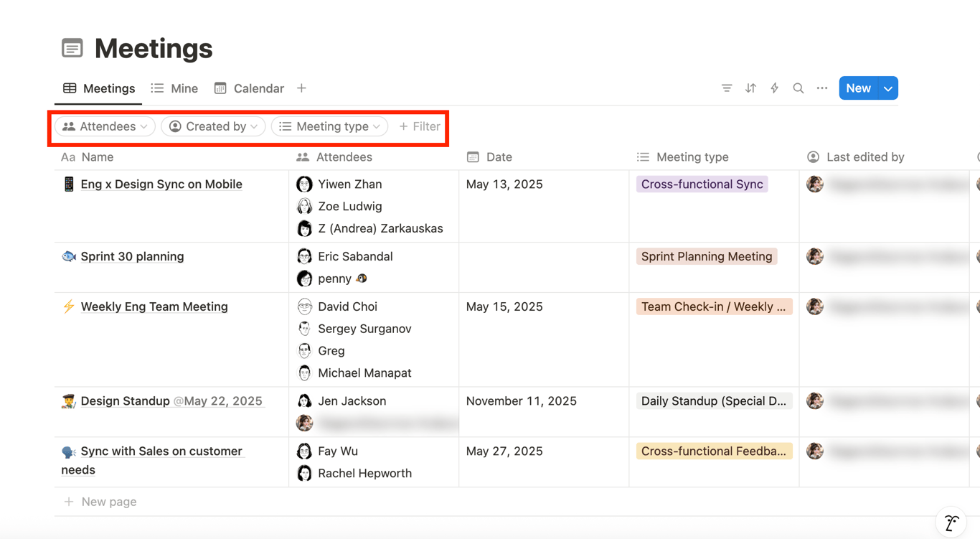The width and height of the screenshot is (980, 539).
Task: Open Sprint 30 planning page
Action: (132, 256)
